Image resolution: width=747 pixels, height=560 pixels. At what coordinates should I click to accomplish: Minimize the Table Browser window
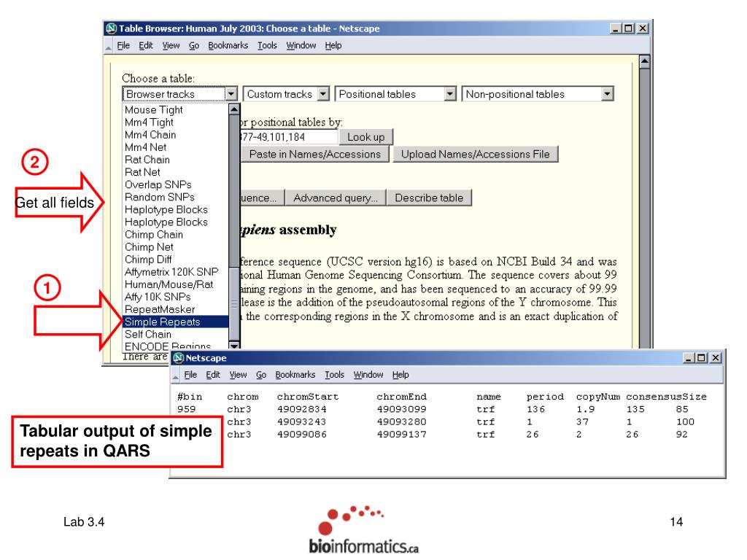pyautogui.click(x=616, y=28)
